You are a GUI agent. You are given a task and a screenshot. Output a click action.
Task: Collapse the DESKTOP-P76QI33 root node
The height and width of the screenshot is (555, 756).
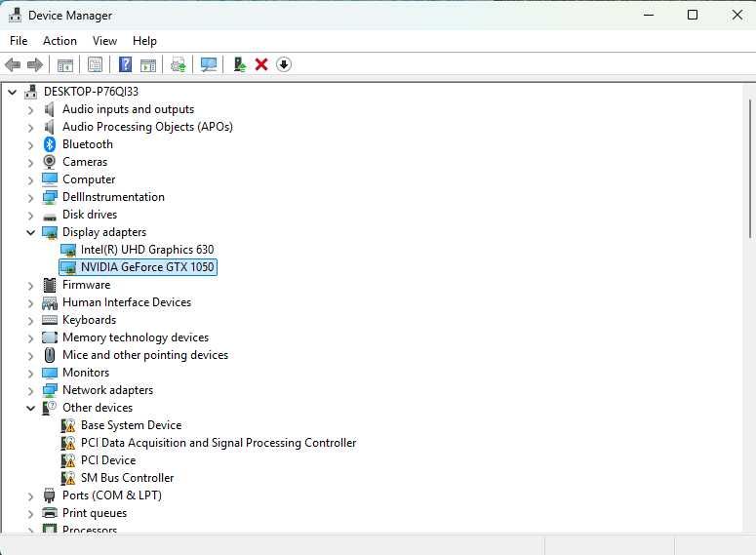13,92
